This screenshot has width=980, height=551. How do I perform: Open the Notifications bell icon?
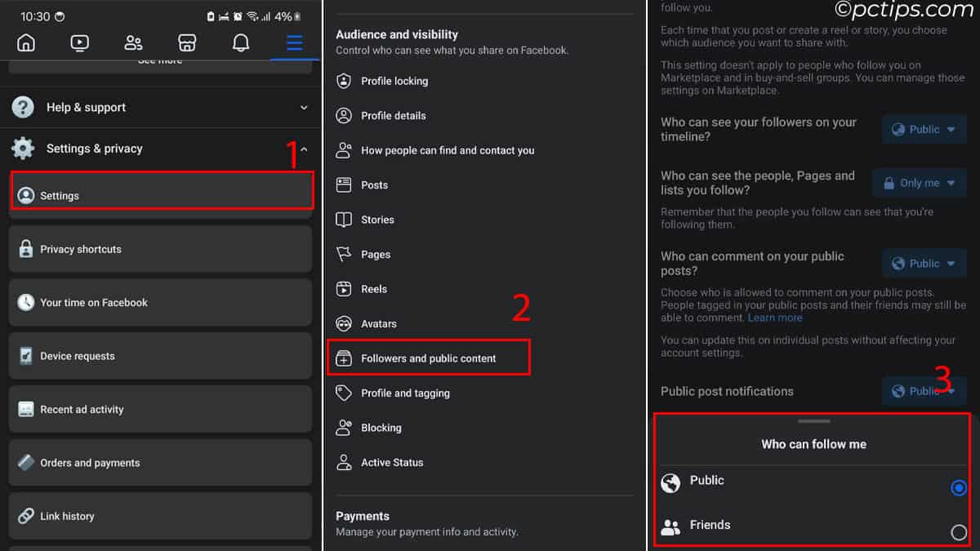coord(241,42)
